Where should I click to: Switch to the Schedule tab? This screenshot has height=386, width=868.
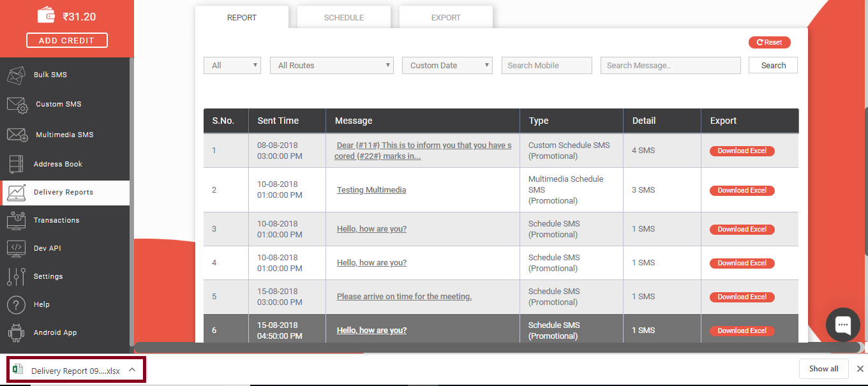point(344,18)
